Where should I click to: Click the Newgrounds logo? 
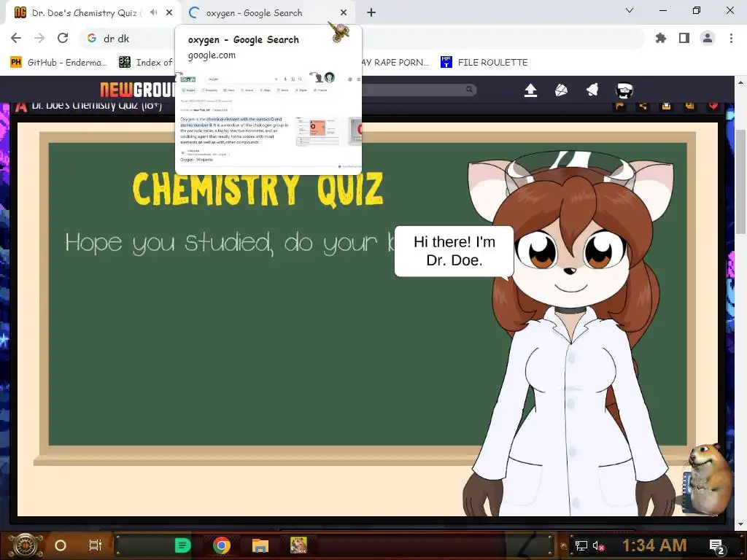click(x=137, y=90)
